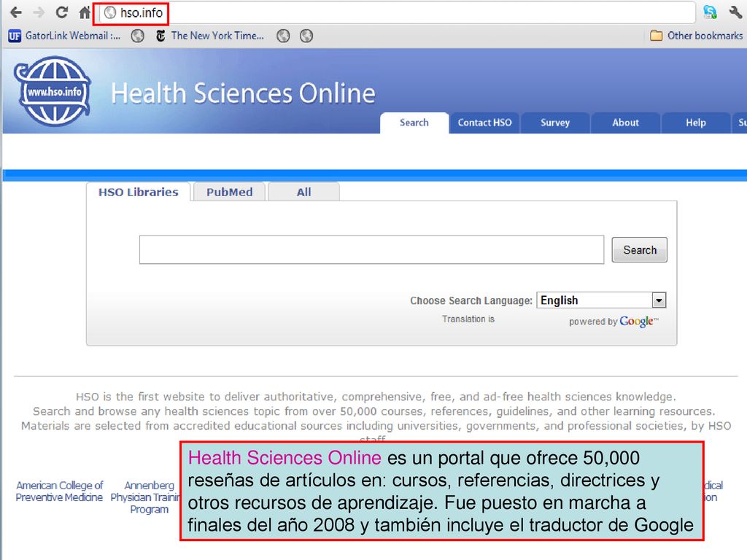
Task: Click the www.hso.info globe logo
Action: click(x=53, y=91)
